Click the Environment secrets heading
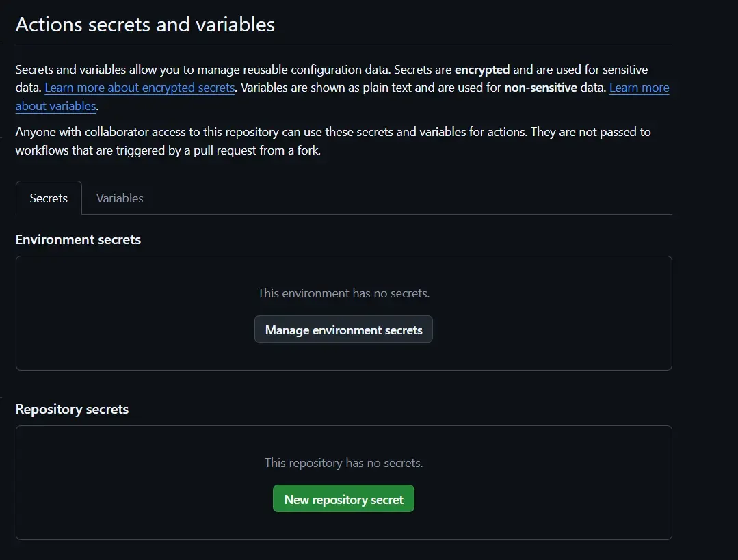The image size is (738, 560). pos(78,239)
